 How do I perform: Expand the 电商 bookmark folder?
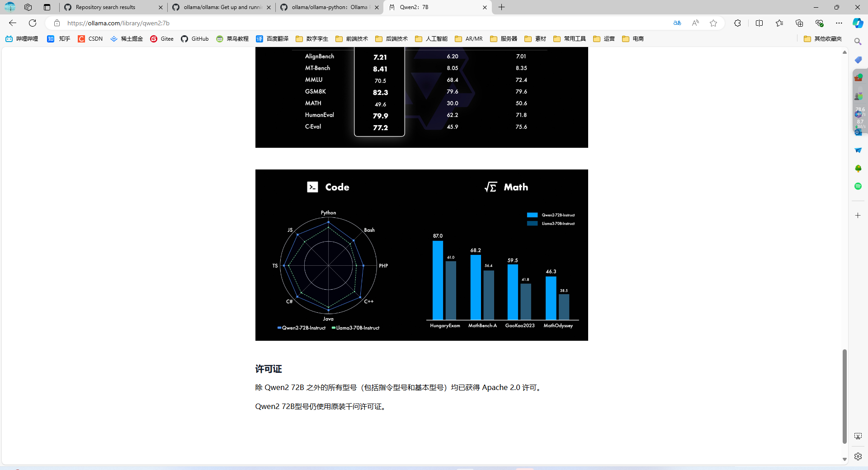click(633, 39)
